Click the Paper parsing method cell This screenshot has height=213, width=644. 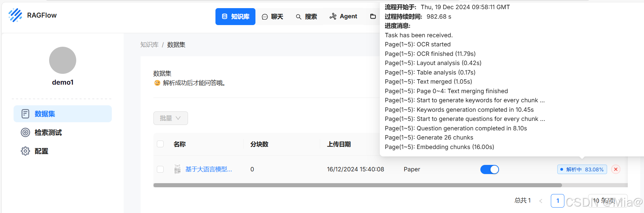tap(412, 169)
